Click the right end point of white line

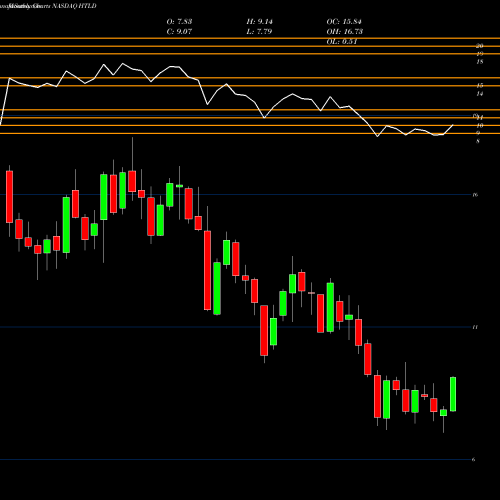click(x=453, y=125)
